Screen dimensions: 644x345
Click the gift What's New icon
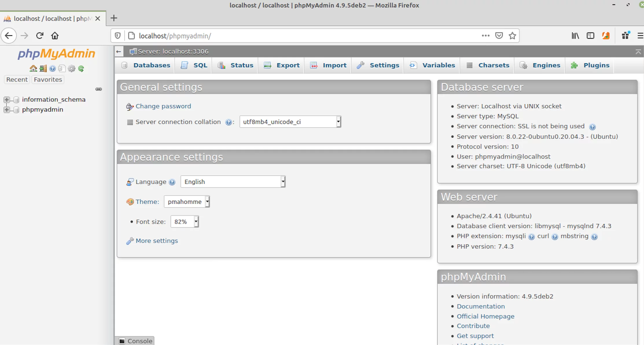(x=625, y=36)
